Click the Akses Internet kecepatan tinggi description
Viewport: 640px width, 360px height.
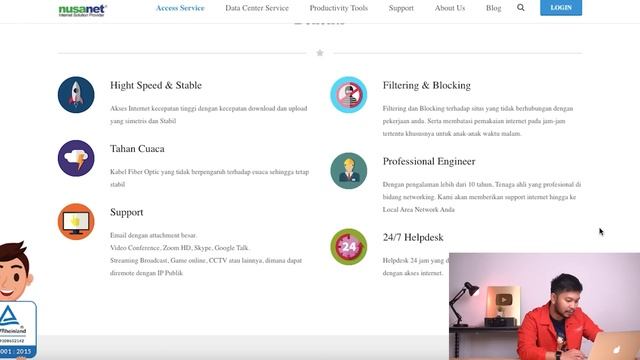(x=209, y=115)
